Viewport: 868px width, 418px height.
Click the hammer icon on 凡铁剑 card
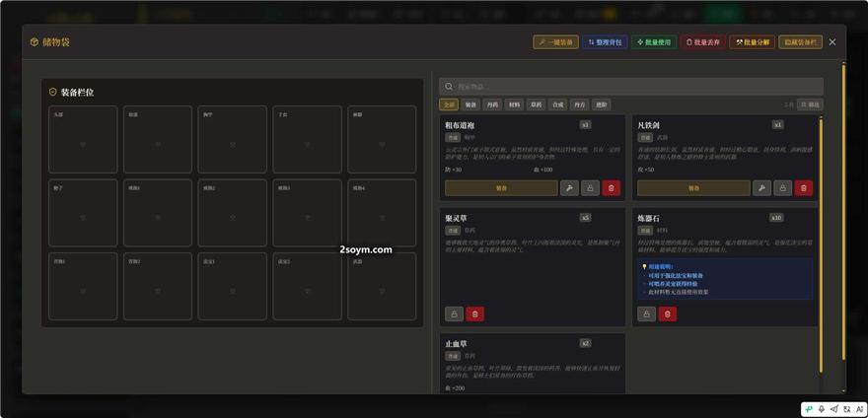pyautogui.click(x=761, y=188)
